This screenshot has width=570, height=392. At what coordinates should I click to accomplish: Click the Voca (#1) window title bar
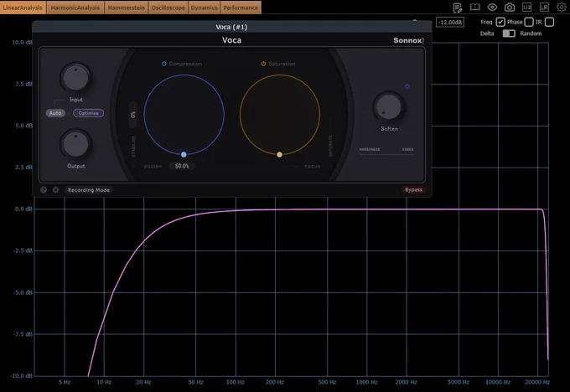pos(231,27)
